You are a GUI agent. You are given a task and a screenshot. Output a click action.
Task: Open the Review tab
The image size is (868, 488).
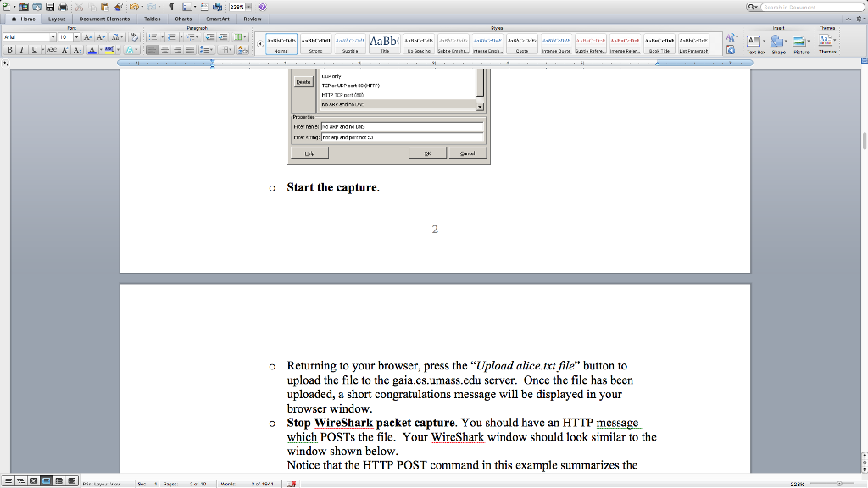(253, 19)
